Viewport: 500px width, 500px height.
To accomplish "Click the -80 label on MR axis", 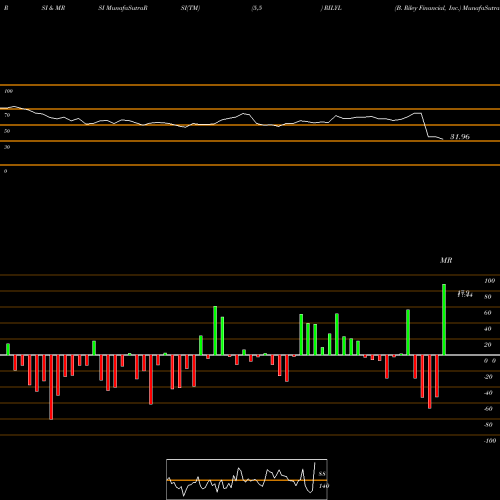I will tap(488, 425).
